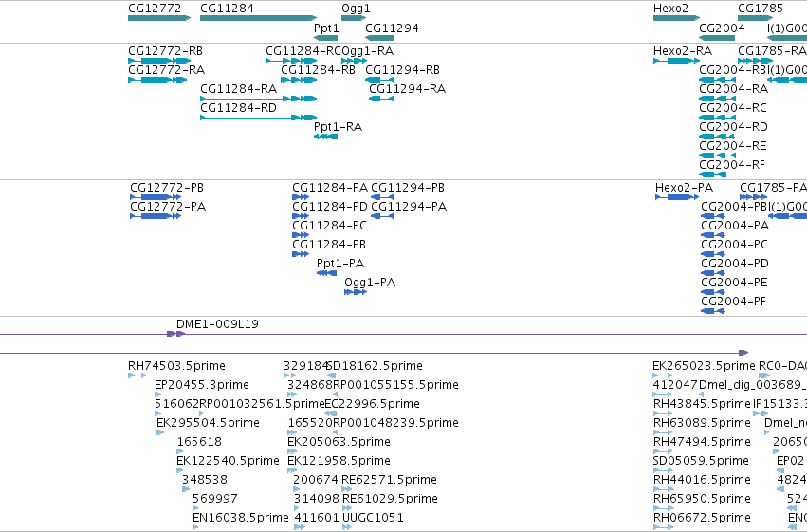Click feature 348538
The height and width of the screenshot is (532, 807).
[x=185, y=489]
